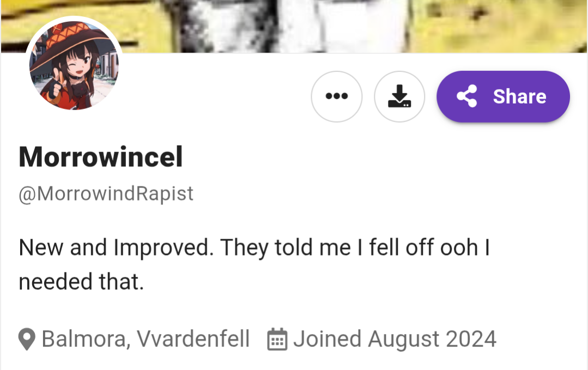Click the word 'Vvardenfell' in location
The width and height of the screenshot is (588, 370).
pyautogui.click(x=193, y=339)
